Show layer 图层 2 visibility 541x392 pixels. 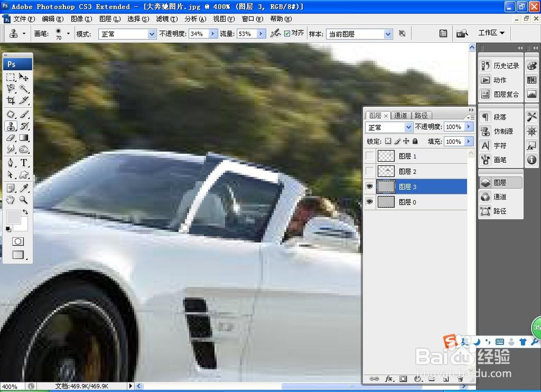tap(370, 171)
